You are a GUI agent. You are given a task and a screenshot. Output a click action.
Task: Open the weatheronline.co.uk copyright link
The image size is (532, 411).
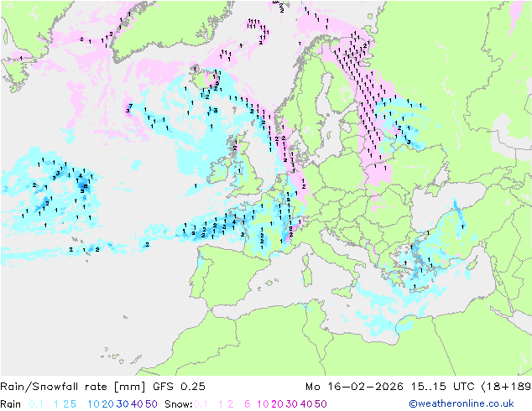[x=462, y=403]
